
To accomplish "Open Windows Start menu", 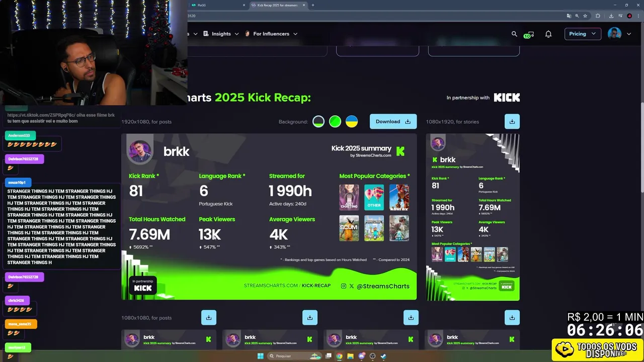I will pos(260,356).
